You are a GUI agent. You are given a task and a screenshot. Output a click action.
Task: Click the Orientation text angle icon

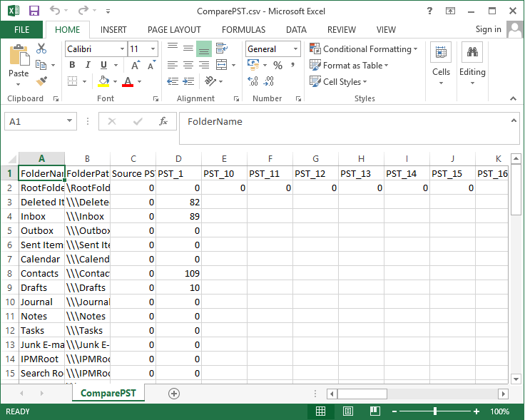pos(210,81)
